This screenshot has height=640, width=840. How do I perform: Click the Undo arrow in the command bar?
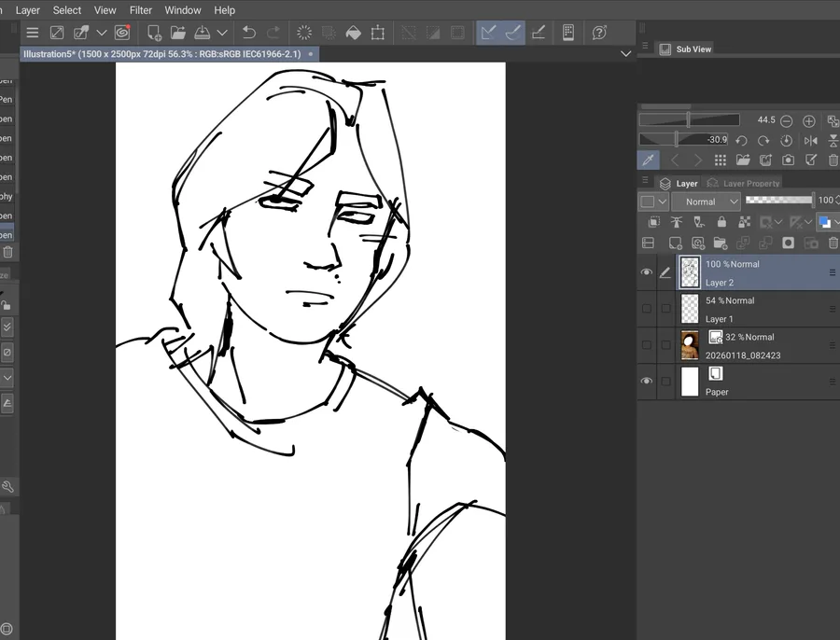[x=249, y=33]
